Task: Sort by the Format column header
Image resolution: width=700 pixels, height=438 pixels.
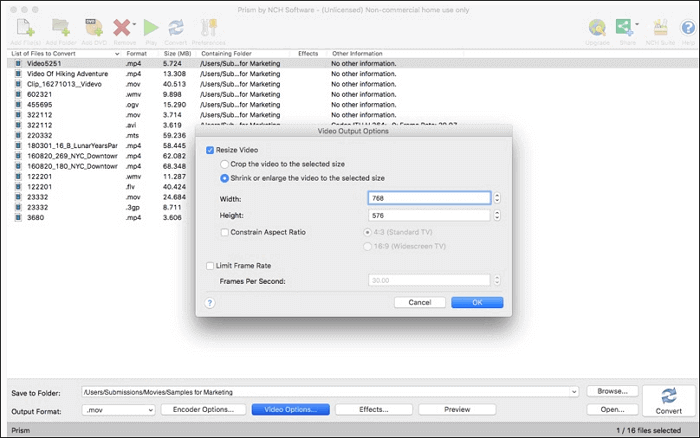Action: coord(137,52)
